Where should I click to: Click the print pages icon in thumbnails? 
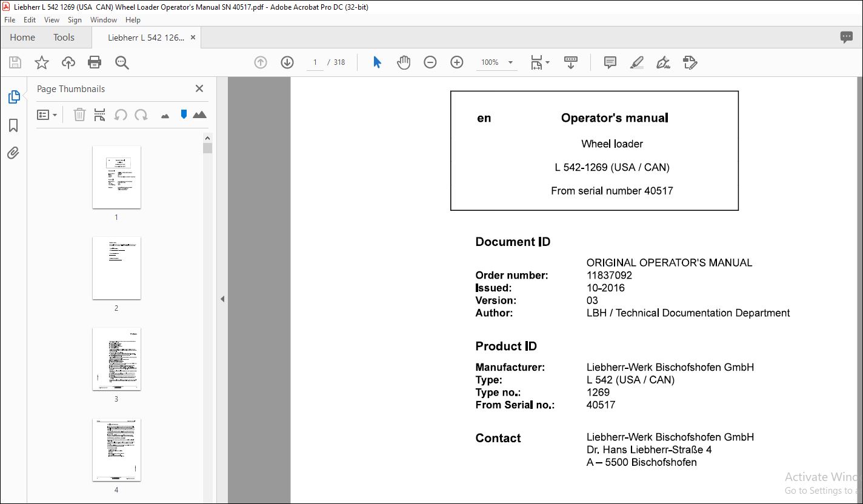pos(100,114)
